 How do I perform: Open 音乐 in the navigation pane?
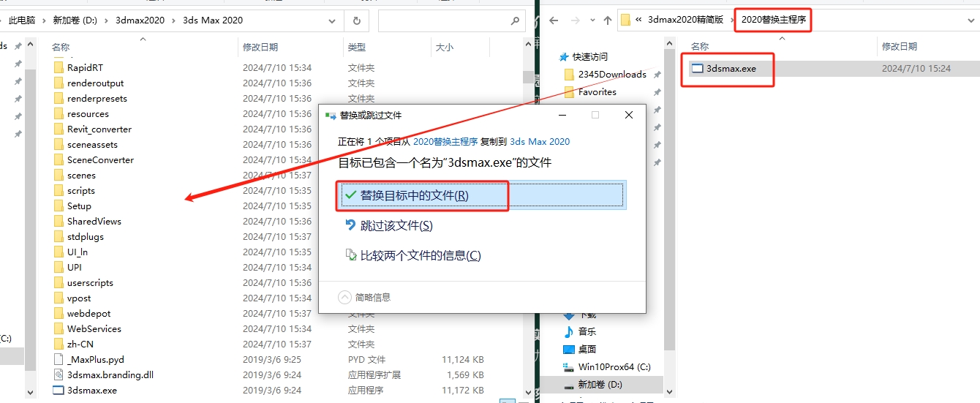587,331
